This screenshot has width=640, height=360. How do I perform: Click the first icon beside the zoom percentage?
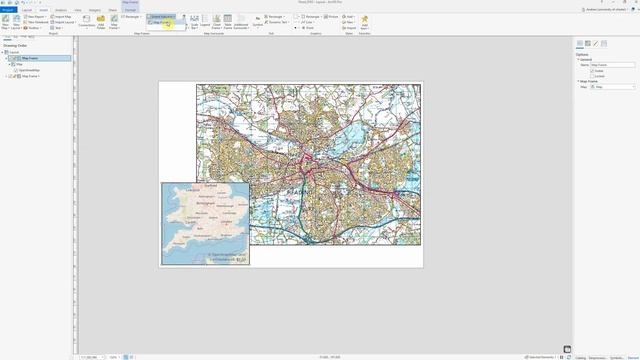[x=126, y=357]
